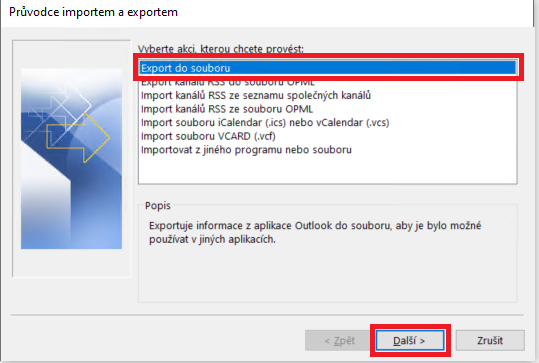Click the 'Exportuje informace z aplikace Outlook' description
This screenshot has width=539, height=363.
click(315, 232)
